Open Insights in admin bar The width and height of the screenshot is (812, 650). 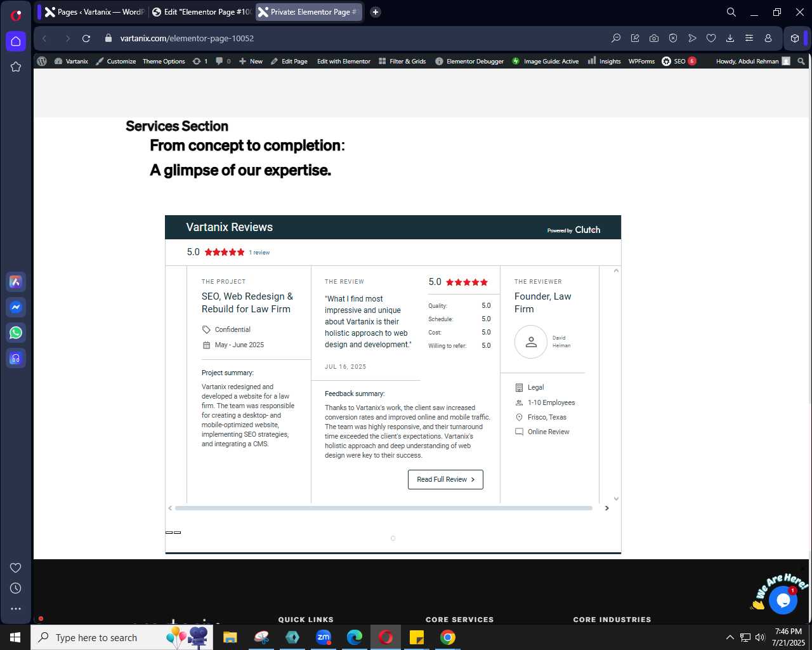coord(604,61)
